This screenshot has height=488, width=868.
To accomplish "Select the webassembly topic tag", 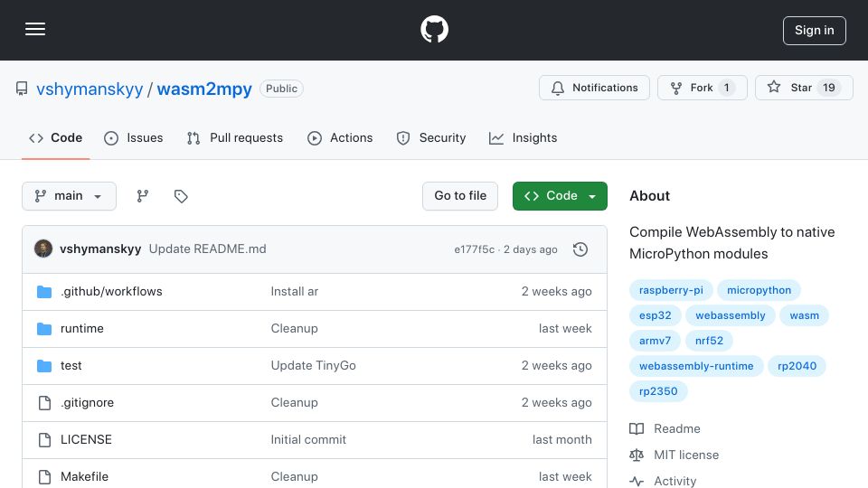I will 731,315.
